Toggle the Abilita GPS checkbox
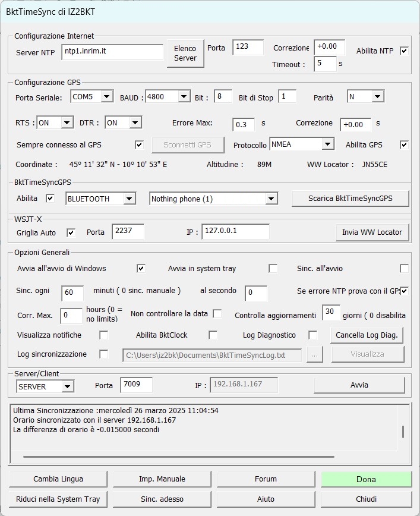The image size is (420, 516). 404,145
